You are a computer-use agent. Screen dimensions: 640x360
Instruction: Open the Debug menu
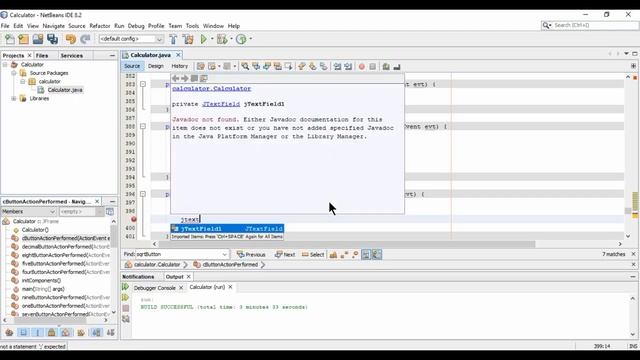136,26
